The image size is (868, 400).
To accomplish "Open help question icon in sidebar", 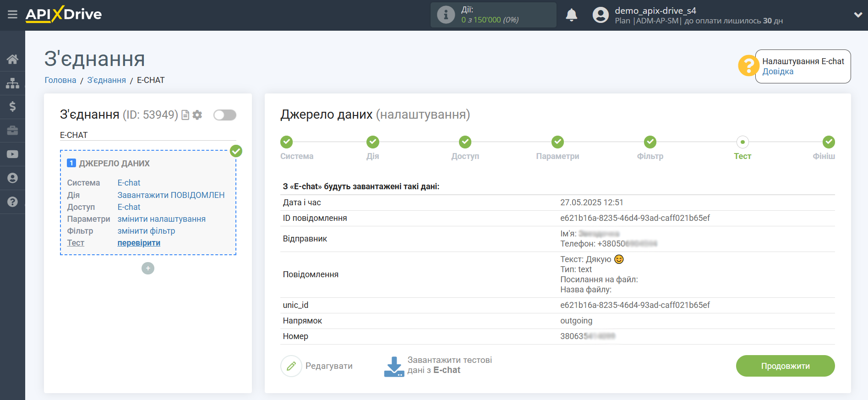I will (12, 202).
